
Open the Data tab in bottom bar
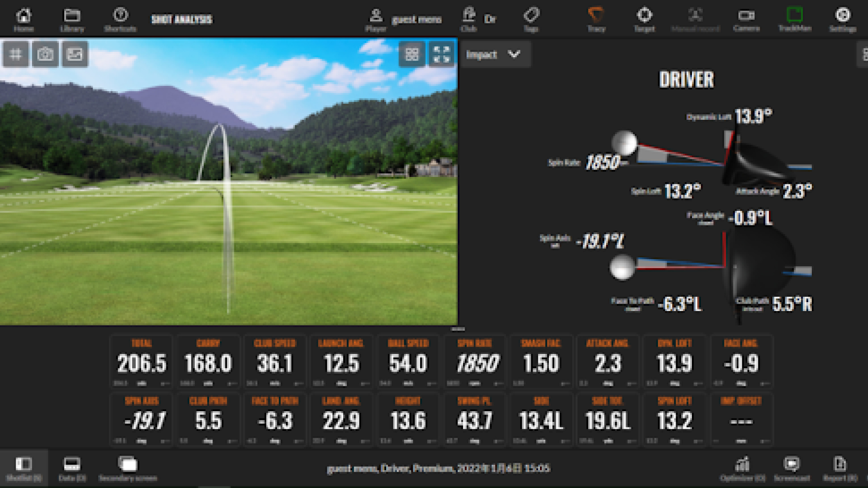72,468
